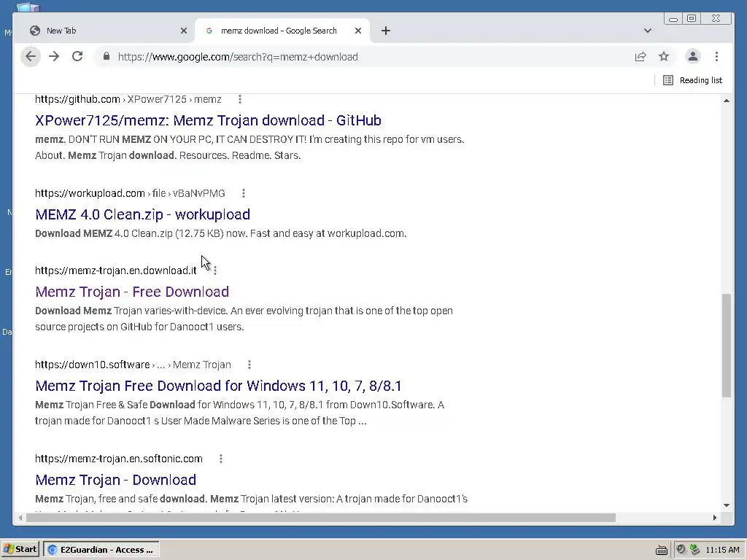Screen dimensions: 747x560
Task: Click the https://down10.software breadcrumb URL
Action: [x=92, y=365]
